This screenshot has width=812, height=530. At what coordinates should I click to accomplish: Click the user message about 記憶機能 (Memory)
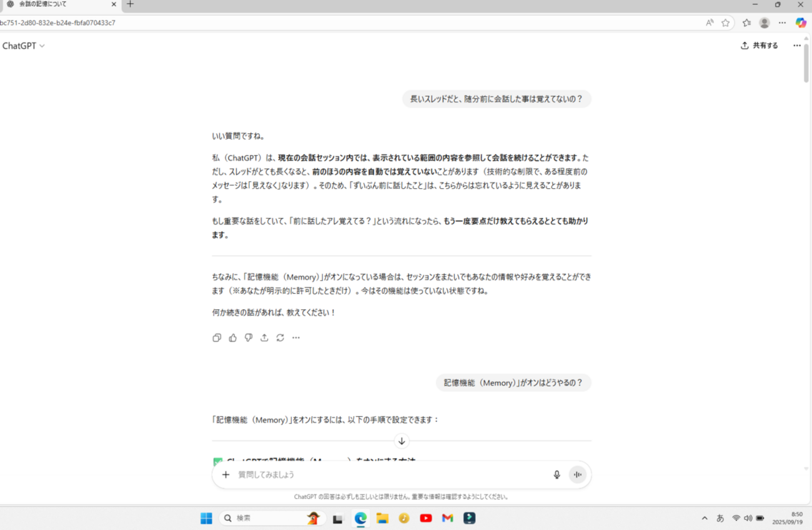513,382
